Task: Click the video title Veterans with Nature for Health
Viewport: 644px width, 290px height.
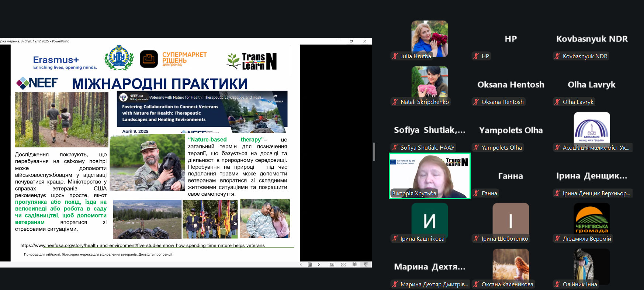Action: (207, 98)
